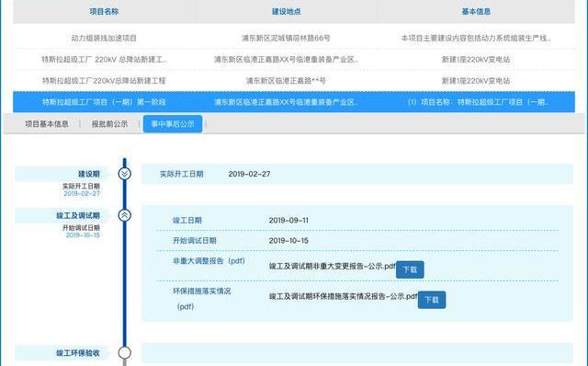Click the 2019-10-15 value in the detail panel
Image resolution: width=588 pixels, height=366 pixels.
click(x=288, y=241)
